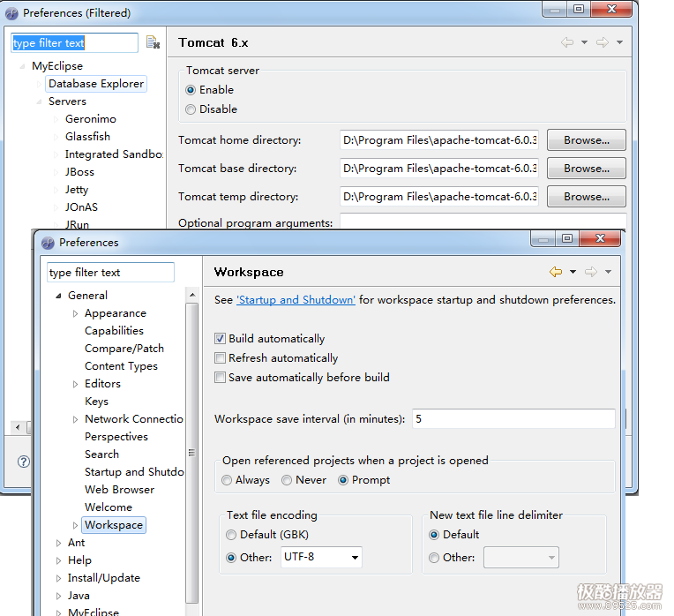Select Capabilities in preferences tree

coord(114,331)
